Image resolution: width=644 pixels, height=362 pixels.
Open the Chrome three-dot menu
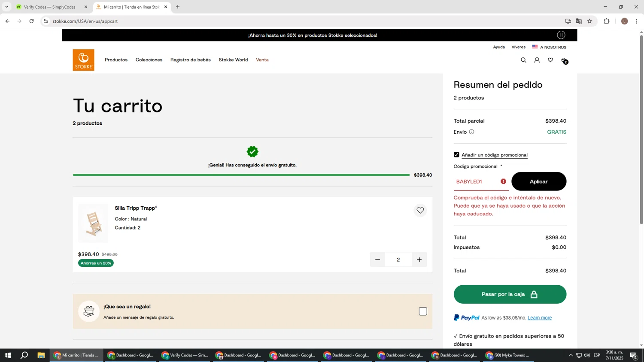coord(637,21)
